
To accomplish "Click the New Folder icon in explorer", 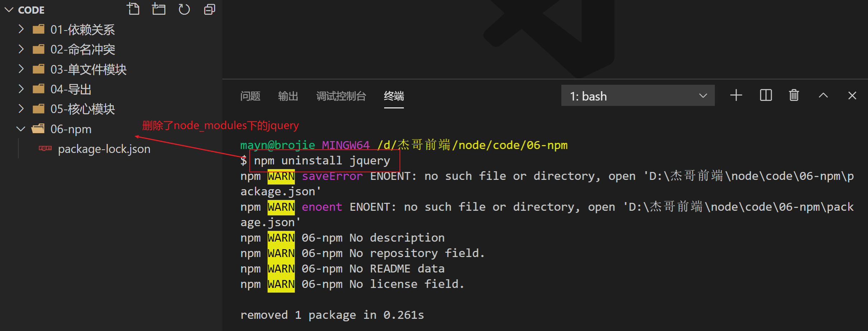I will pyautogui.click(x=159, y=9).
